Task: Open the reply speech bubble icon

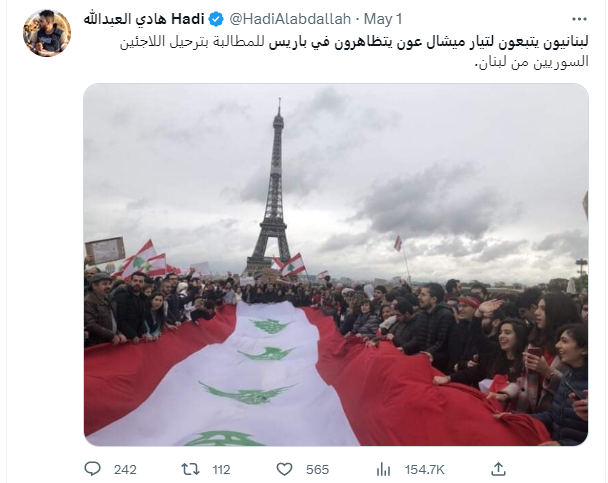Action: click(x=92, y=469)
